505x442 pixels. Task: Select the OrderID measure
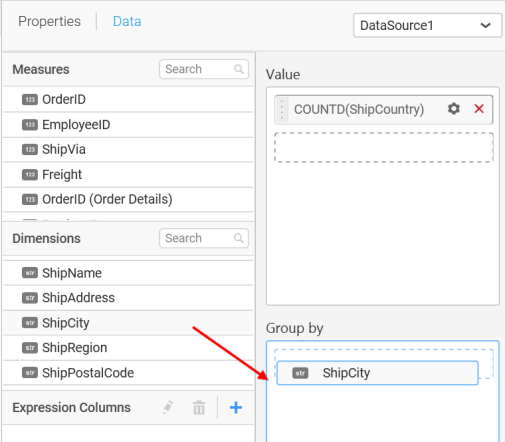pyautogui.click(x=128, y=99)
